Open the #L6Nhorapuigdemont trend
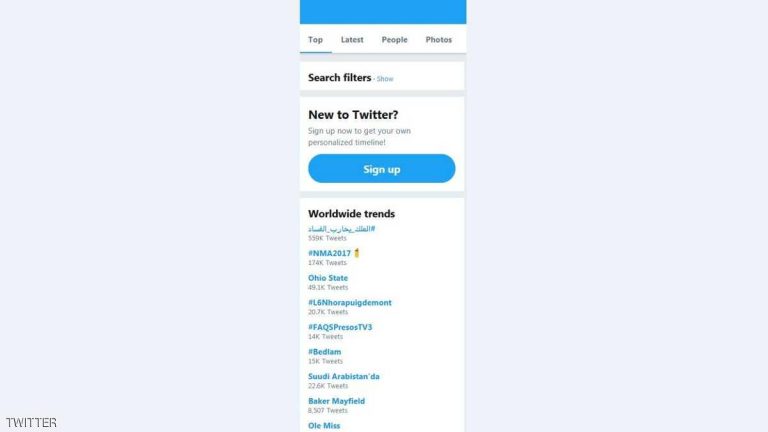This screenshot has height=432, width=768. tap(350, 303)
